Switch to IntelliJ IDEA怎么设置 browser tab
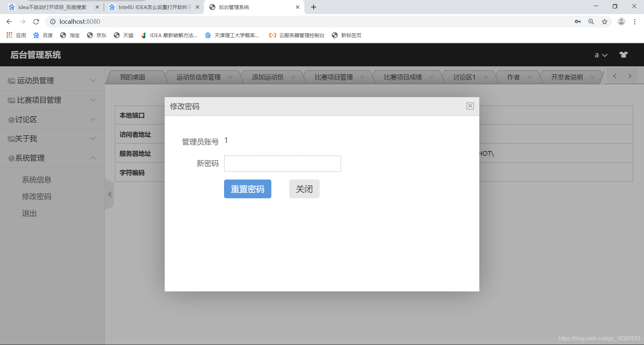 click(x=154, y=7)
